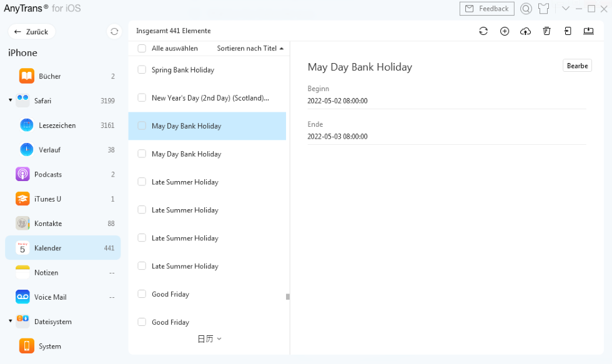Click the refresh icon in the top toolbar
The width and height of the screenshot is (612, 364).
(483, 31)
